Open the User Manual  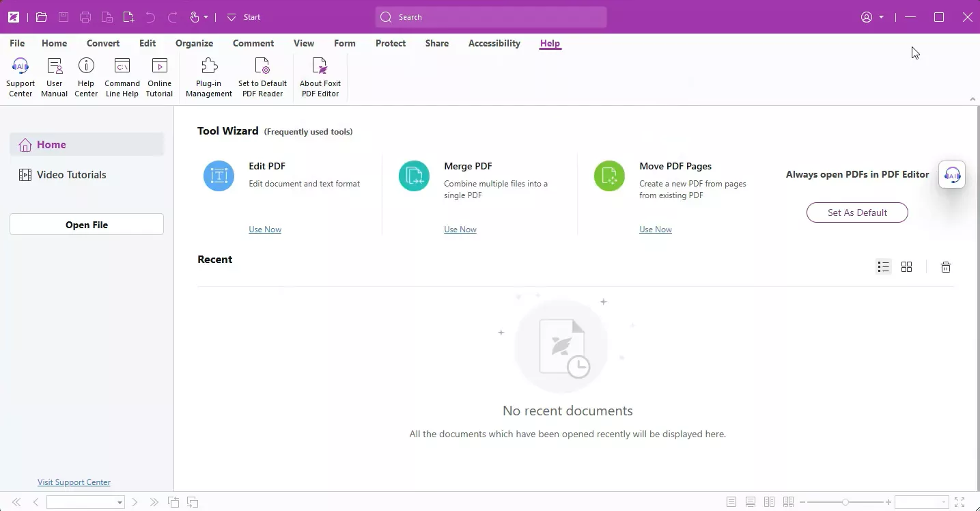coord(54,75)
